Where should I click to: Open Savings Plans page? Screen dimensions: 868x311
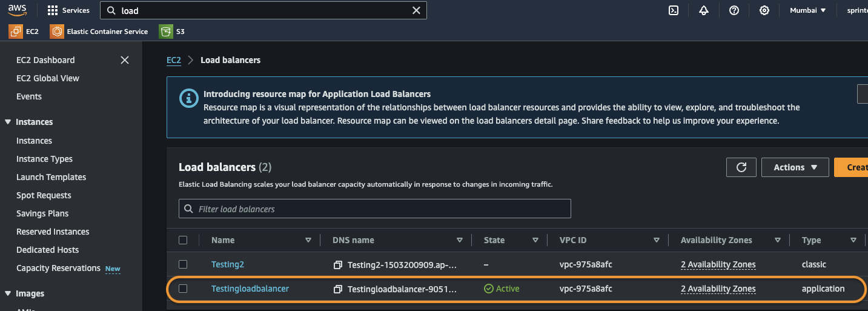tap(42, 213)
